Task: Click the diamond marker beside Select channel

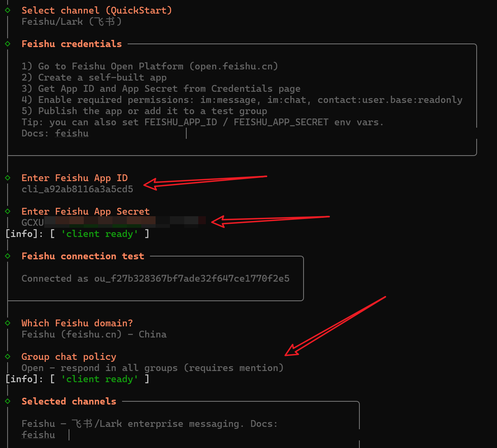Action: (8, 10)
